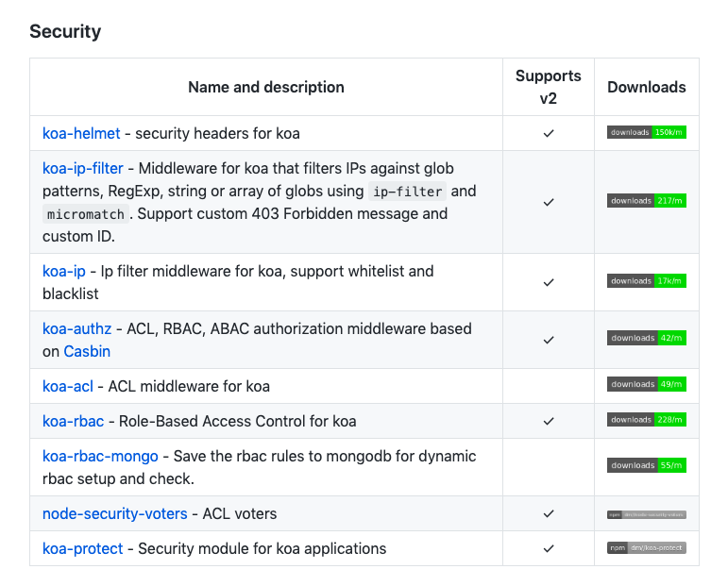The height and width of the screenshot is (586, 728).
Task: Click the node-security-voters npm badge
Action: point(646,514)
